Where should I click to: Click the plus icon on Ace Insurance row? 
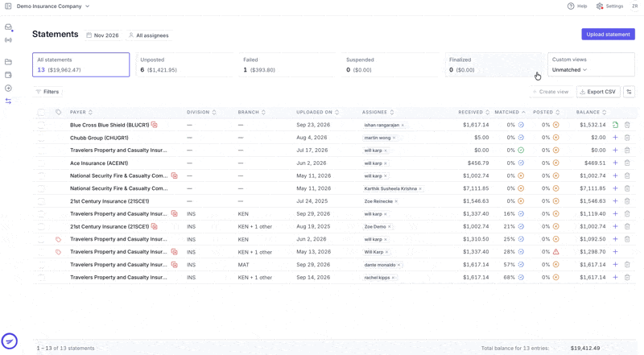click(x=615, y=163)
